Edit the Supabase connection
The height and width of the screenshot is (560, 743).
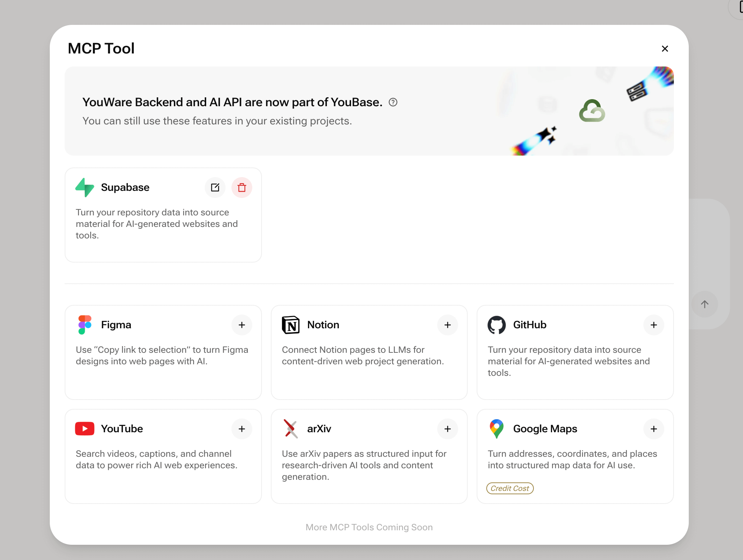pos(215,188)
